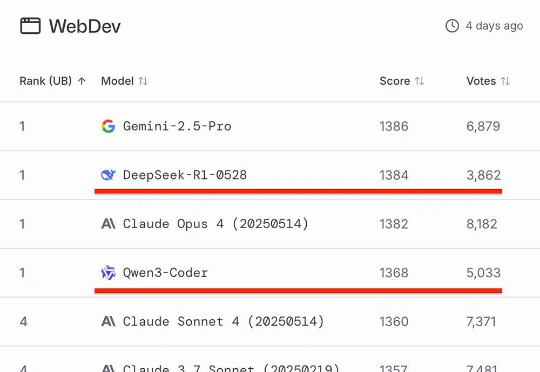This screenshot has height=372, width=540.
Task: Click the DeepSeek whale logo icon
Action: click(x=108, y=175)
